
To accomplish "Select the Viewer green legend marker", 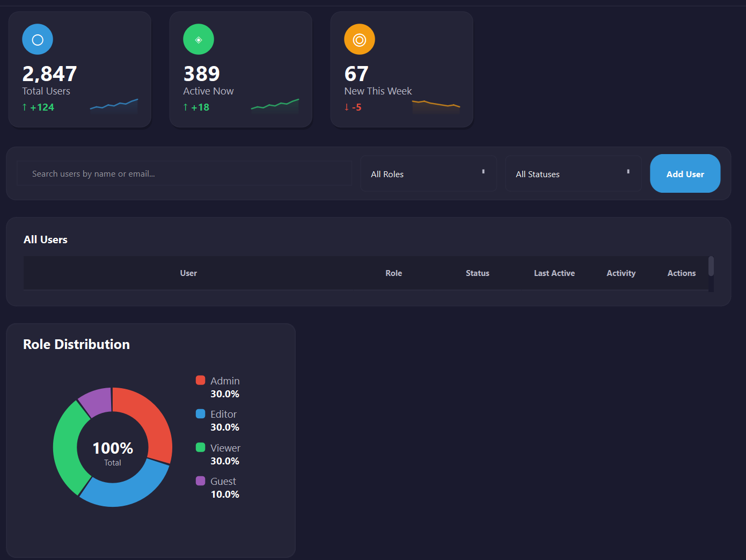I will [200, 447].
